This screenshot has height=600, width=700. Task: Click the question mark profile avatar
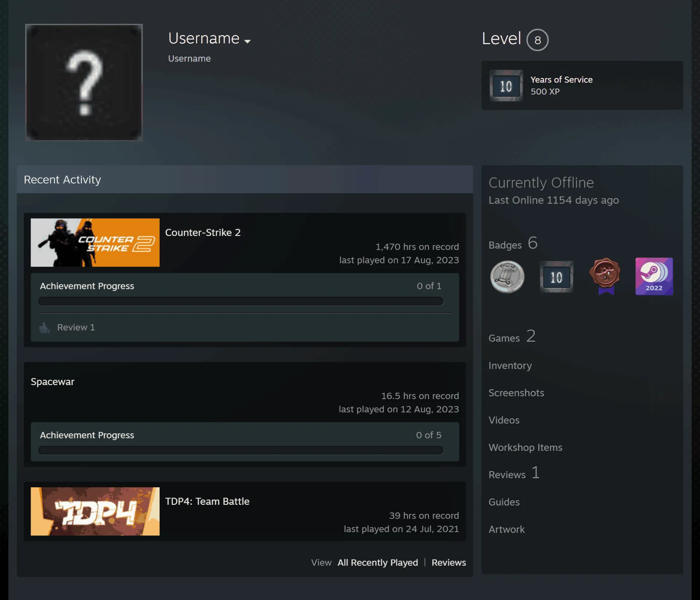tap(84, 82)
